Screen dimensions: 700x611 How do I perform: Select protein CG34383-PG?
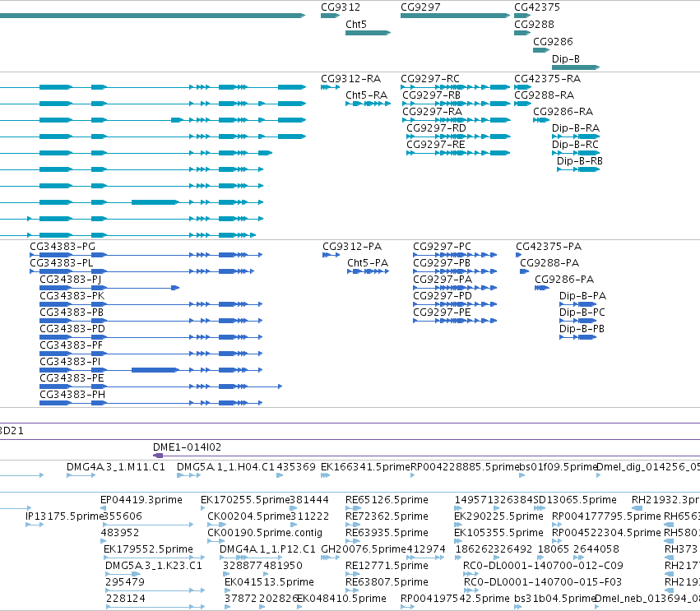(x=63, y=247)
